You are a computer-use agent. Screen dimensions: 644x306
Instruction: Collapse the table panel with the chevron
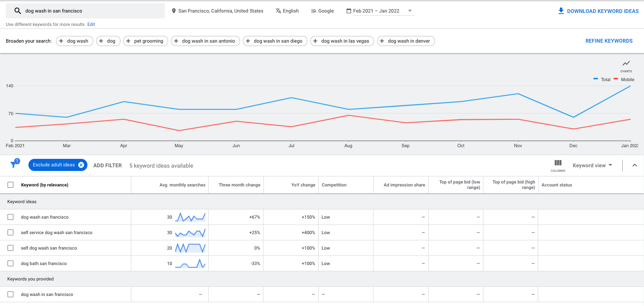tap(634, 166)
